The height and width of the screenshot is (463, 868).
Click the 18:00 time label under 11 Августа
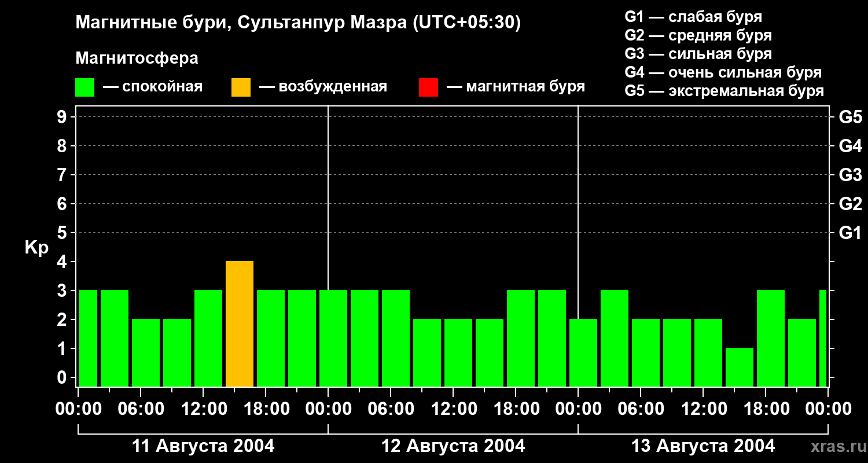(x=266, y=409)
